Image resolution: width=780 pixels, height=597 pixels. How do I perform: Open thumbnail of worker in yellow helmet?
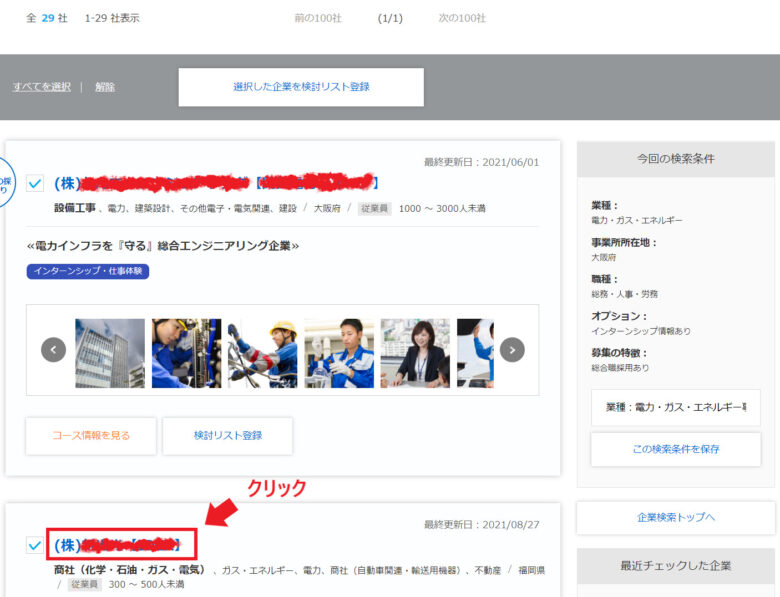[x=263, y=353]
